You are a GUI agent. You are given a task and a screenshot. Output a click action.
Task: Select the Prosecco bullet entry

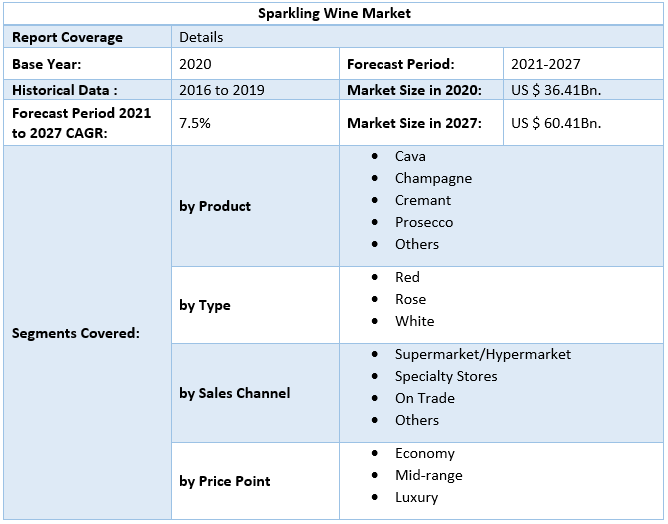point(423,222)
